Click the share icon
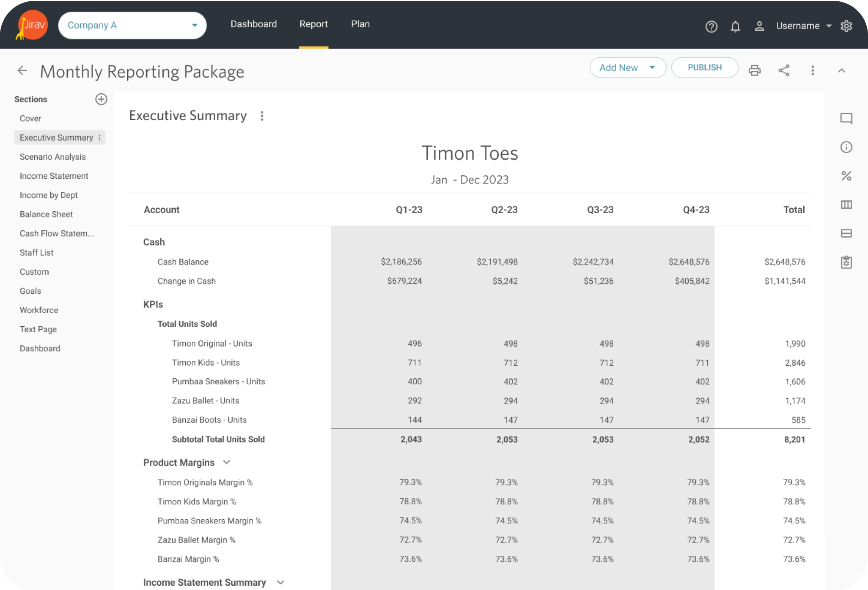 pos(784,70)
